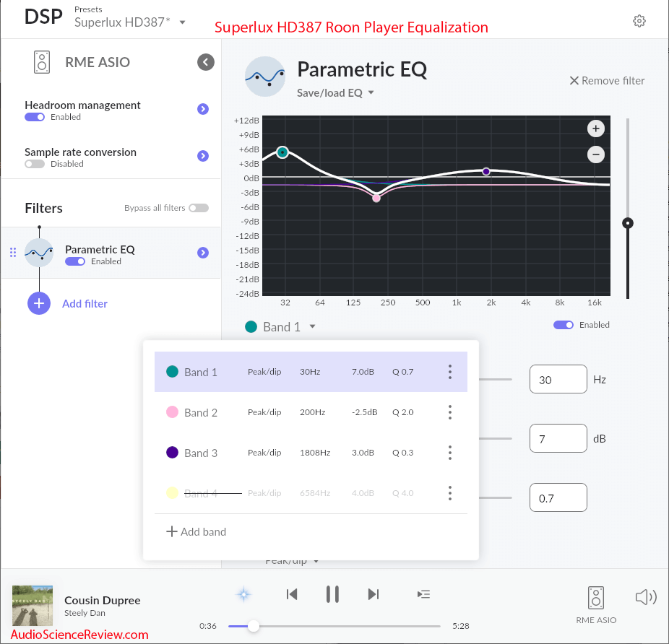Skip to next track
This screenshot has height=644, width=669.
tap(374, 594)
